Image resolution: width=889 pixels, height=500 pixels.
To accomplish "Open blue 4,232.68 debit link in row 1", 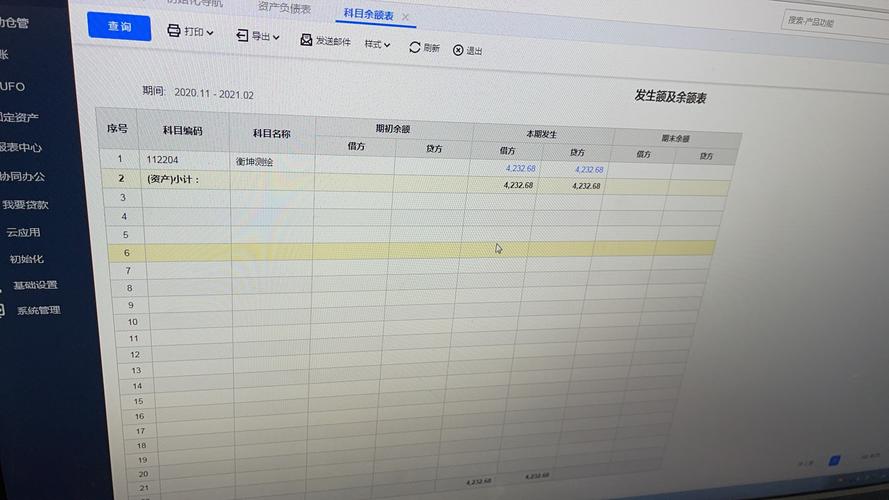I will 520,168.
